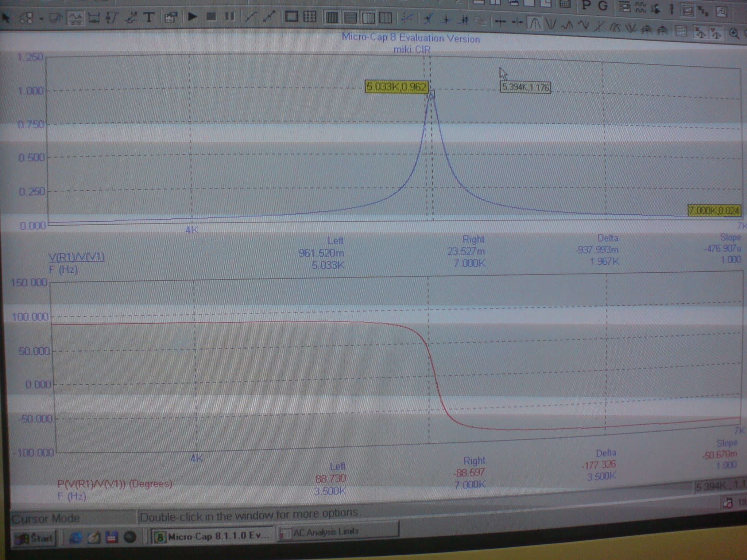Toggle the Cursor Mode waveform button

click(x=76, y=17)
